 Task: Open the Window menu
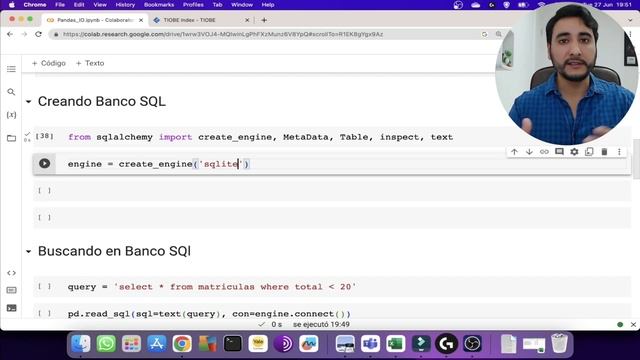(x=242, y=5)
